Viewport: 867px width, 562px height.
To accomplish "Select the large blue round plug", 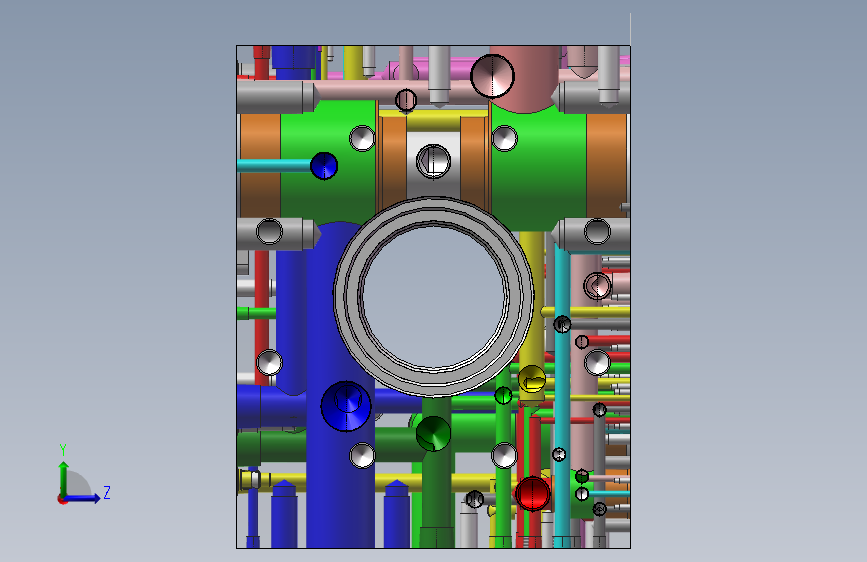I will click(x=346, y=406).
